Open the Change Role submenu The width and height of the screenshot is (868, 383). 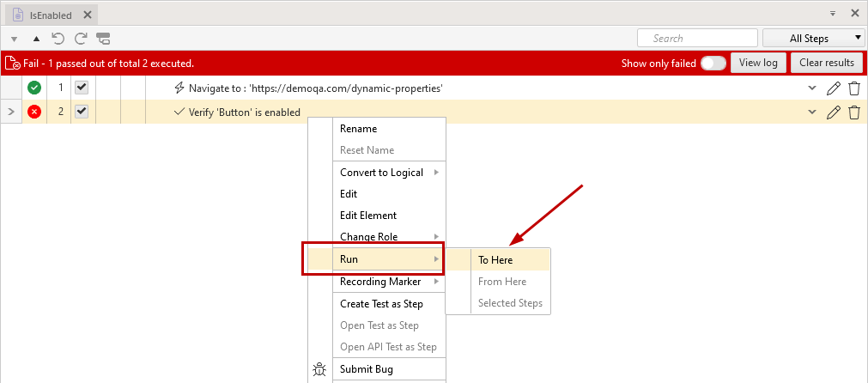[x=389, y=236]
